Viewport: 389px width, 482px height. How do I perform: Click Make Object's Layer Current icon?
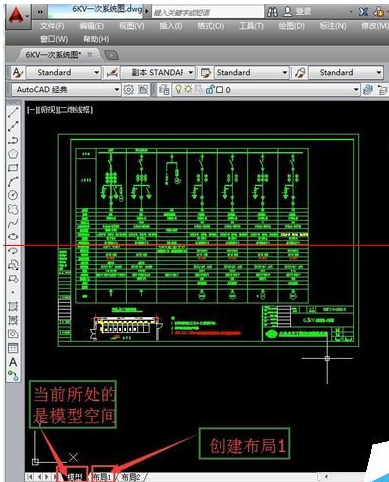pos(368,89)
